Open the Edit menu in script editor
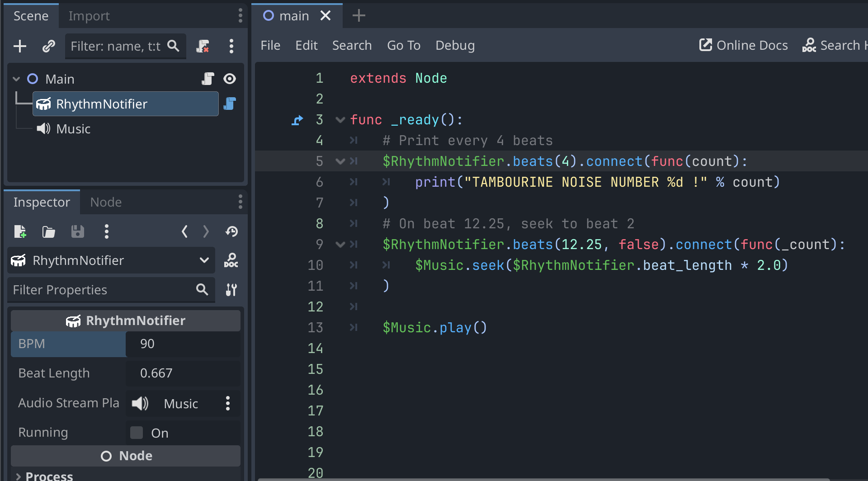The width and height of the screenshot is (868, 481). [307, 45]
